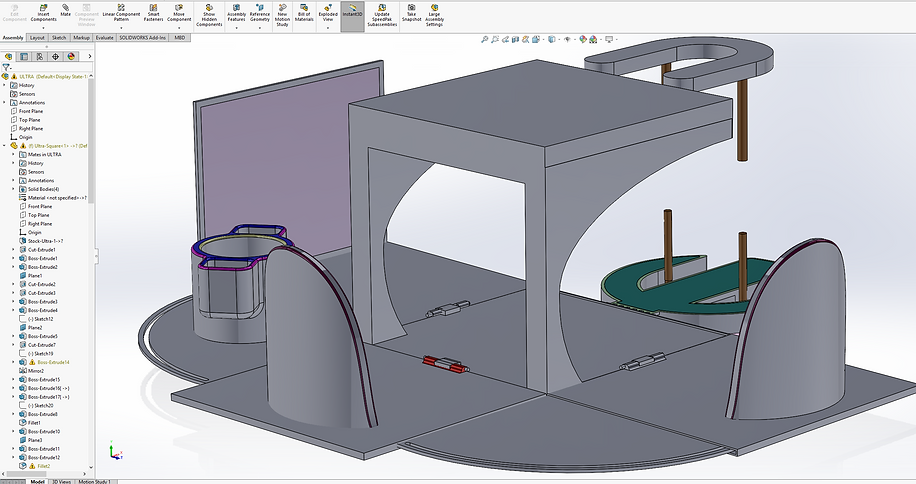Expand the Mates in ULTRA folder
Viewport: 916px width, 484px height.
[x=13, y=155]
